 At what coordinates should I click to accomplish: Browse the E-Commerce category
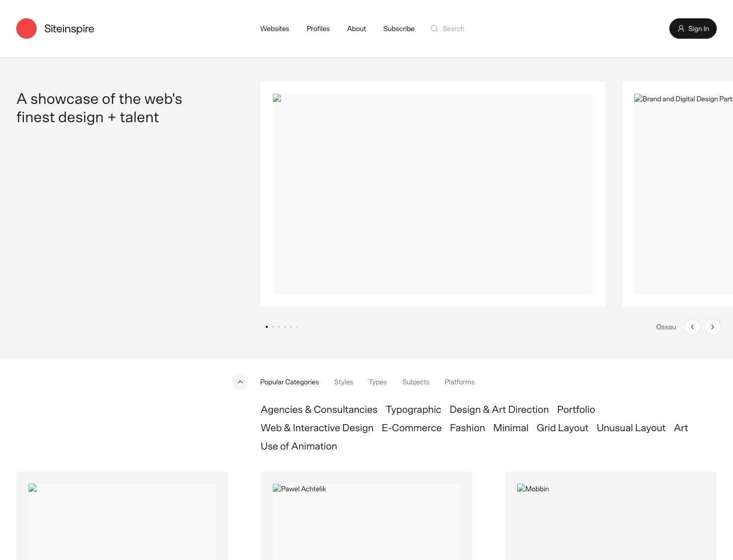pos(412,428)
